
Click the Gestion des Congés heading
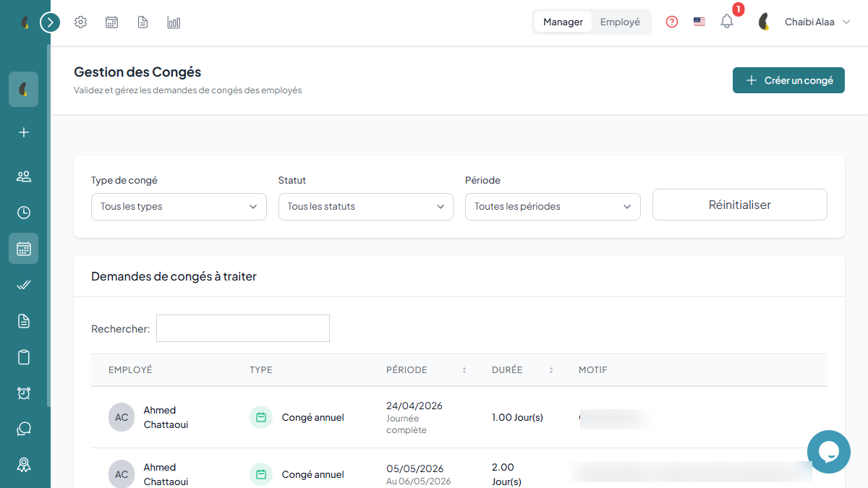click(x=137, y=72)
